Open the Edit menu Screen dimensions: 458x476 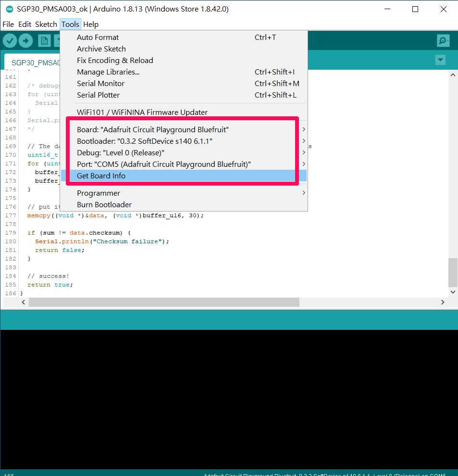pyautogui.click(x=25, y=25)
